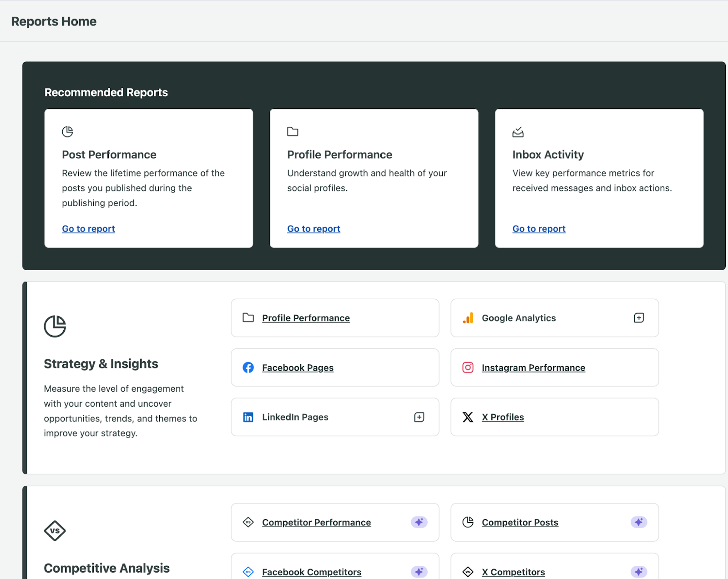Click the LinkedIn icon on LinkedIn Pages row
The width and height of the screenshot is (728, 579).
248,417
